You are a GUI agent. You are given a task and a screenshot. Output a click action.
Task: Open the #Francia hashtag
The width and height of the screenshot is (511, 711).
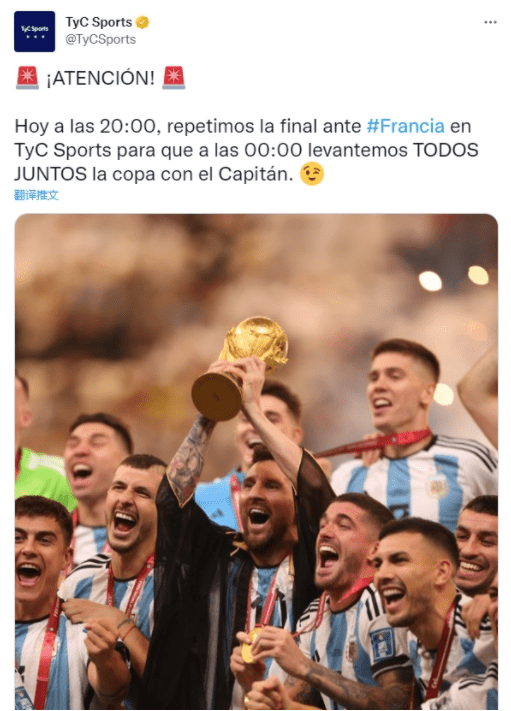405,126
